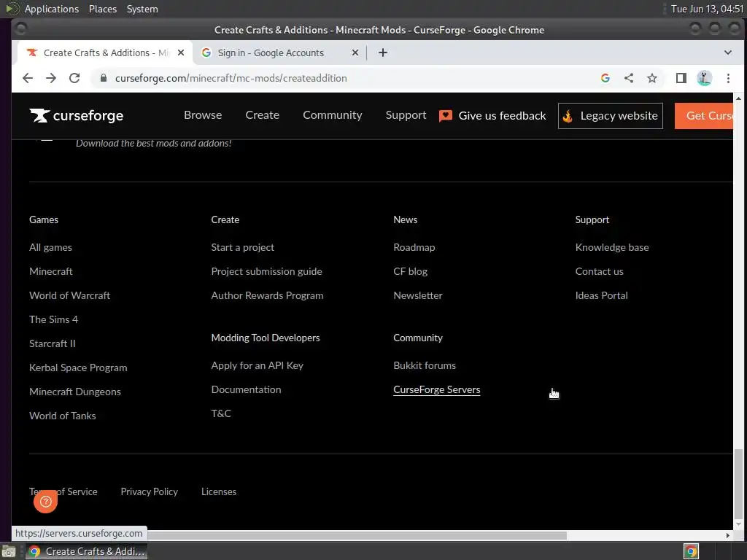Open Chrome three-dot menu
The height and width of the screenshot is (560, 747).
click(x=728, y=78)
